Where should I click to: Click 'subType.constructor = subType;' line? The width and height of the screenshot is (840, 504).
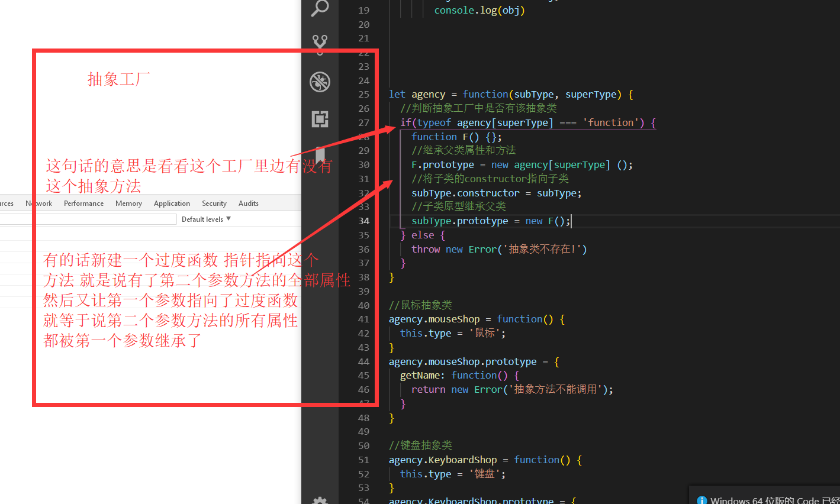click(497, 193)
